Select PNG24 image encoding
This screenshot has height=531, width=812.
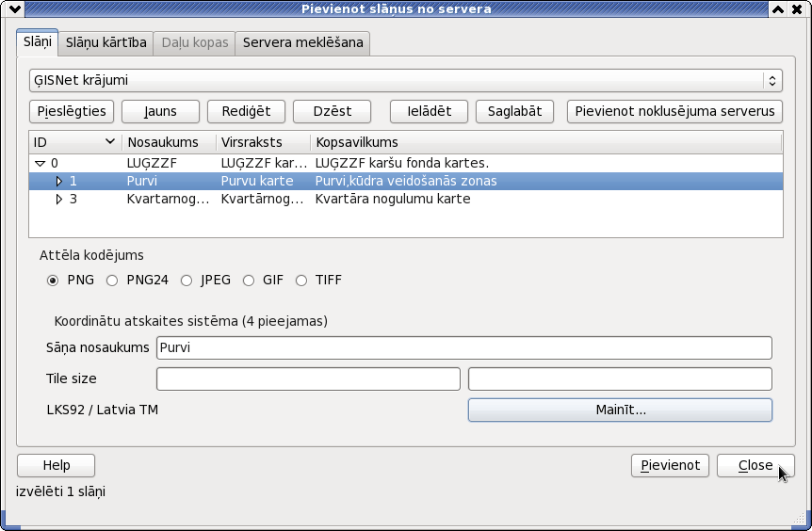tap(112, 281)
